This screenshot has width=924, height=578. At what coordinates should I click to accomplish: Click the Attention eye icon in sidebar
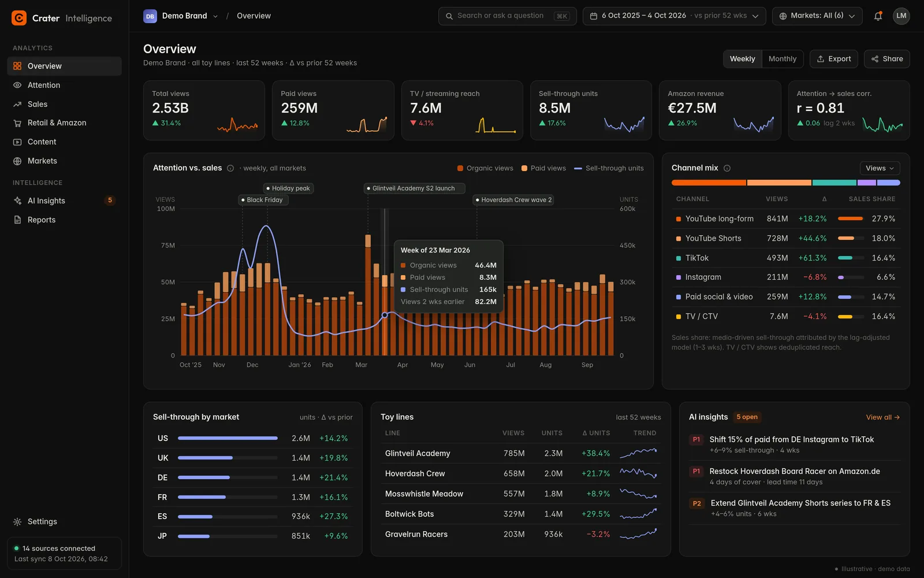(x=17, y=85)
